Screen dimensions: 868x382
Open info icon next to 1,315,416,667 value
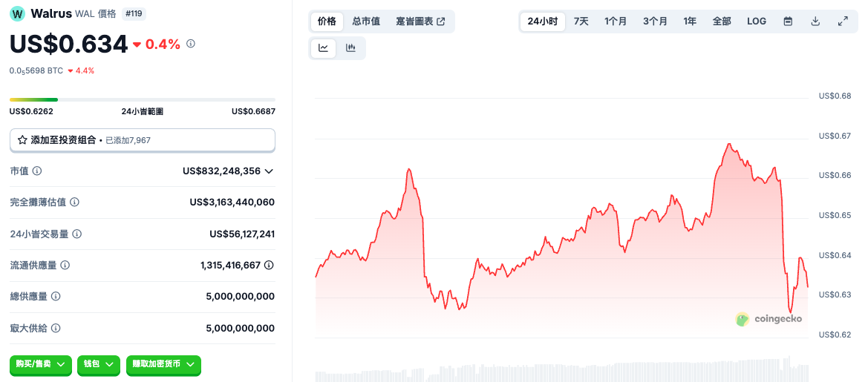(269, 266)
